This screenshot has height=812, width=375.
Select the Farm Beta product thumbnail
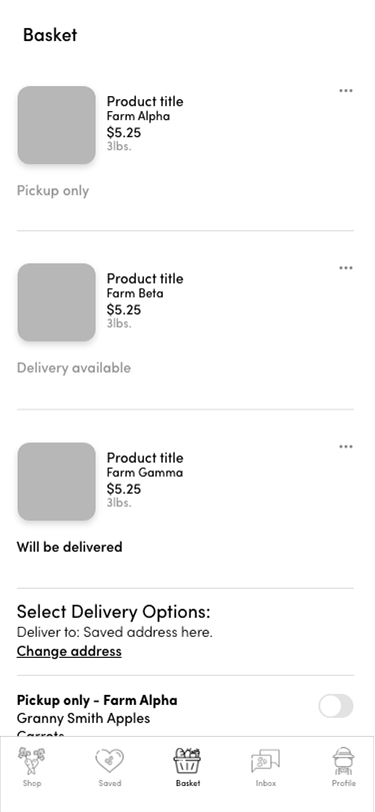coord(56,302)
